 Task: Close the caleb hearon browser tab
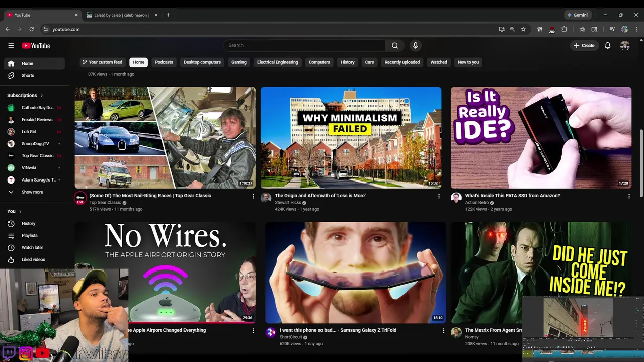pos(156,15)
